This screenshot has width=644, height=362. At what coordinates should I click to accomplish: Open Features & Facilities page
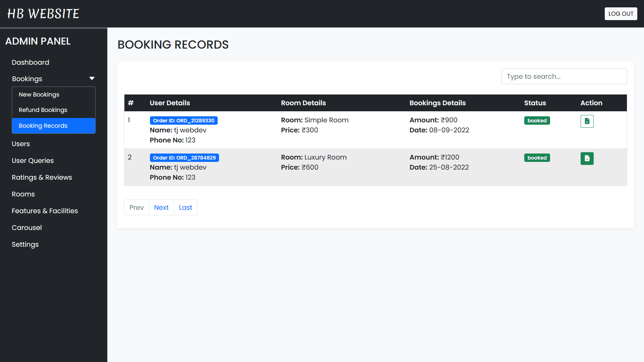(45, 211)
